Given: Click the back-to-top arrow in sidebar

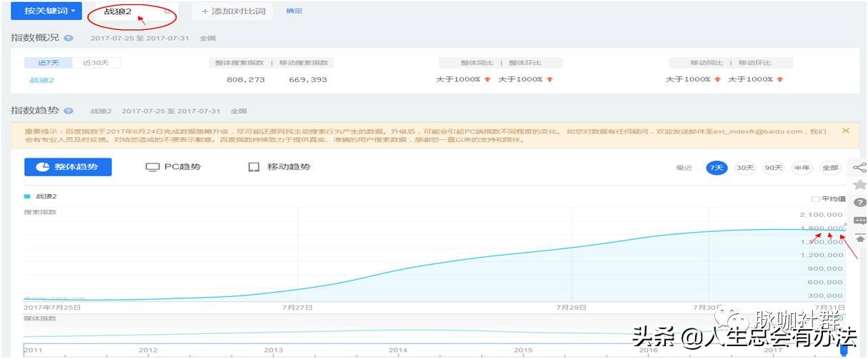Looking at the screenshot, I should [859, 238].
